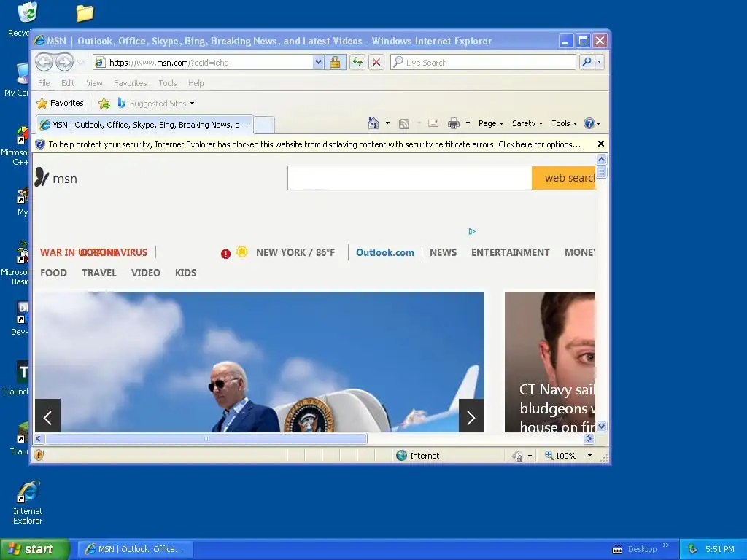Open the View menu
The image size is (747, 560).
point(94,83)
